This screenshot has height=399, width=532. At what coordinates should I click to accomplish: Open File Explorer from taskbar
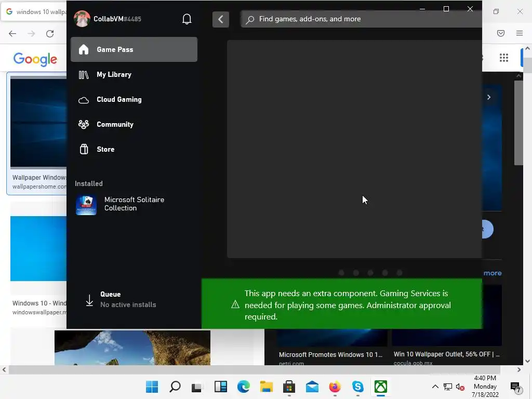click(x=267, y=387)
